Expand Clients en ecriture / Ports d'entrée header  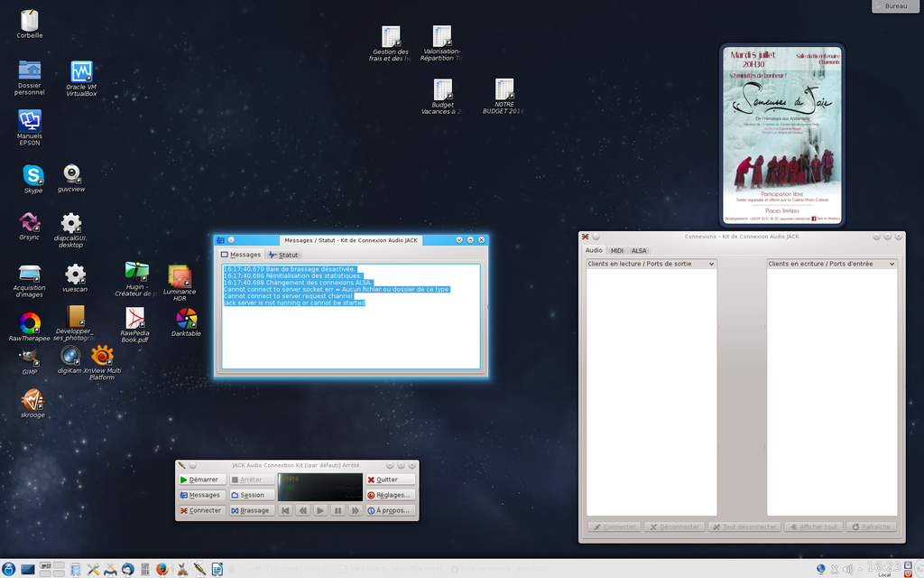click(x=831, y=264)
